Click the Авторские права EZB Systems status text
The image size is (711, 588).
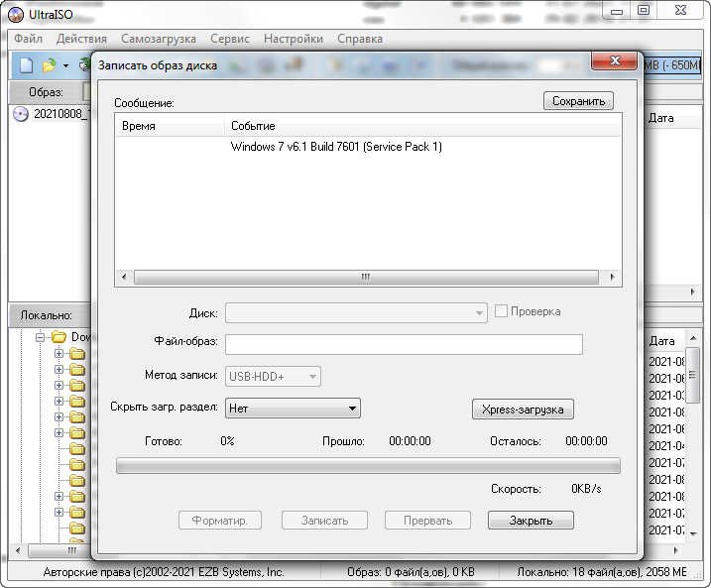pos(164,572)
